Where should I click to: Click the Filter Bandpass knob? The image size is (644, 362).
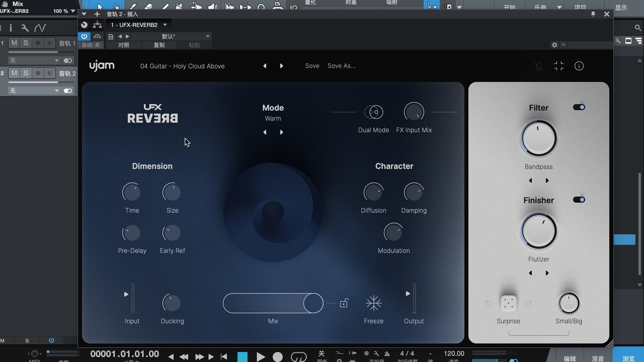point(539,138)
